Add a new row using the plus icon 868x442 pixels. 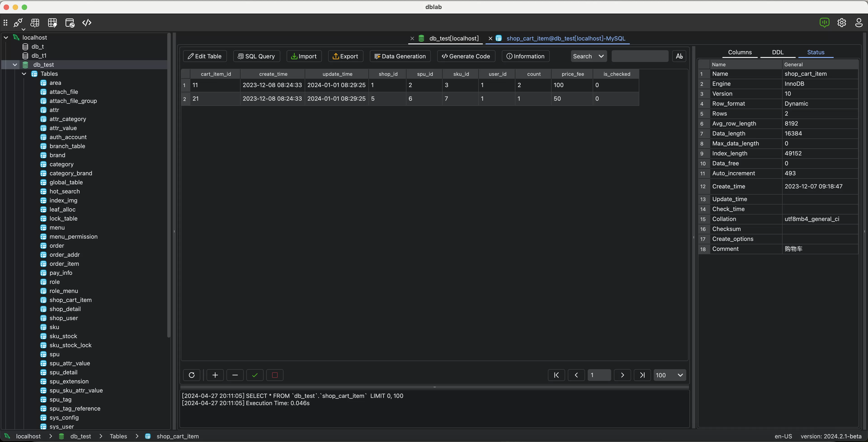(x=215, y=375)
